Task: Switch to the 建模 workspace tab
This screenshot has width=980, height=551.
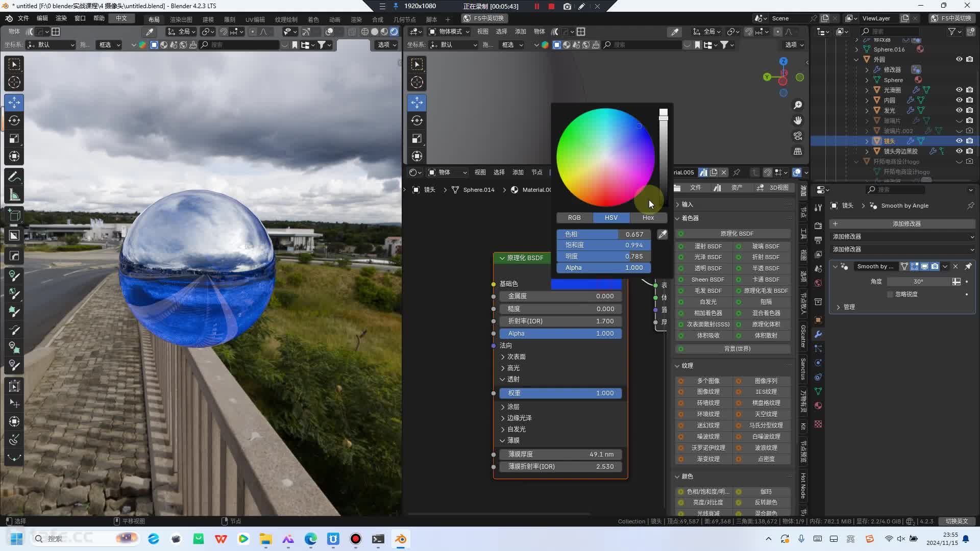Action: 208,19
